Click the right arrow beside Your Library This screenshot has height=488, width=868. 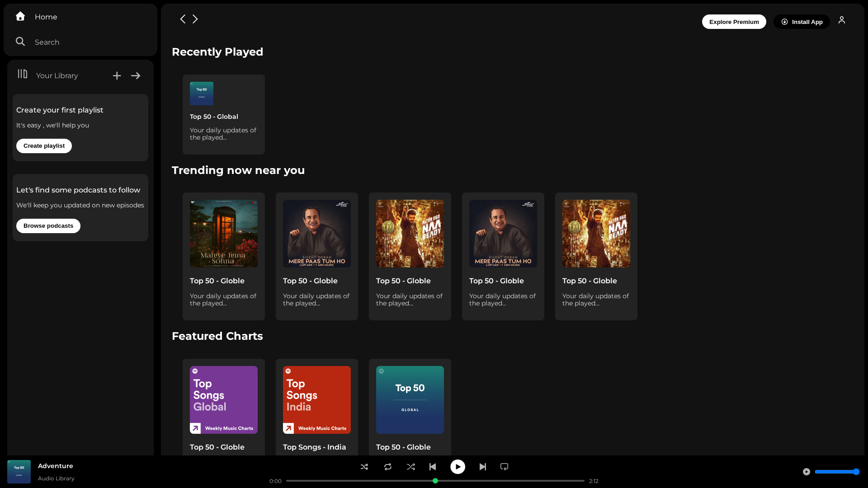coord(136,75)
